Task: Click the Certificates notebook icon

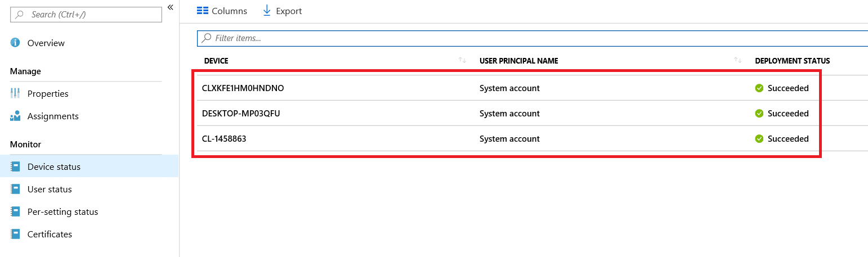Action: pyautogui.click(x=16, y=234)
